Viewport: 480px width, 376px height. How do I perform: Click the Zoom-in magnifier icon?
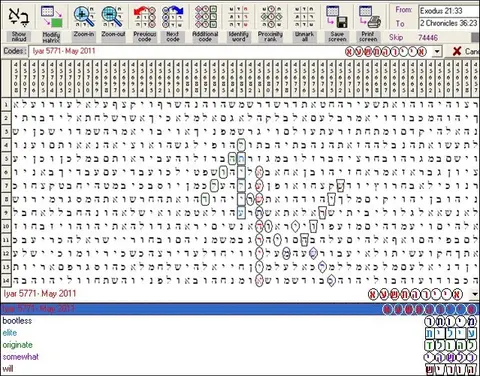[x=83, y=17]
